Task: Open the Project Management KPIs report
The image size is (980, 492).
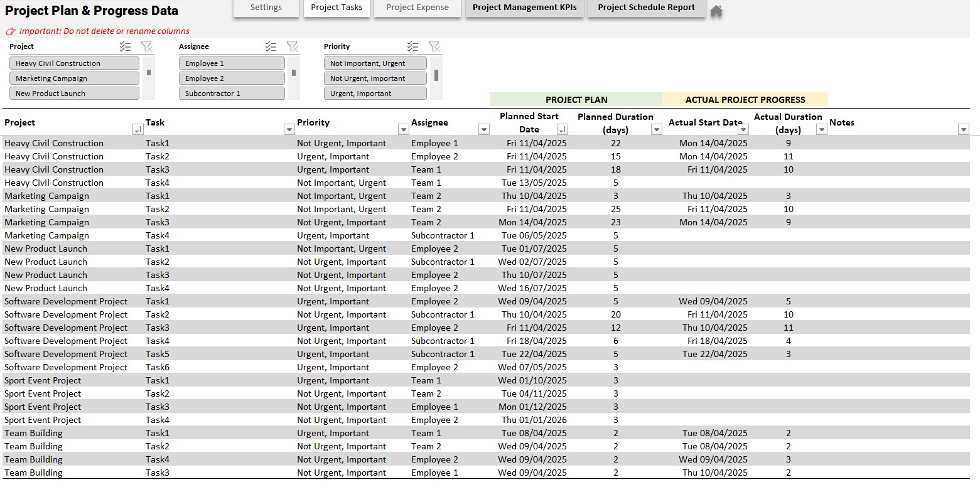Action: point(524,8)
